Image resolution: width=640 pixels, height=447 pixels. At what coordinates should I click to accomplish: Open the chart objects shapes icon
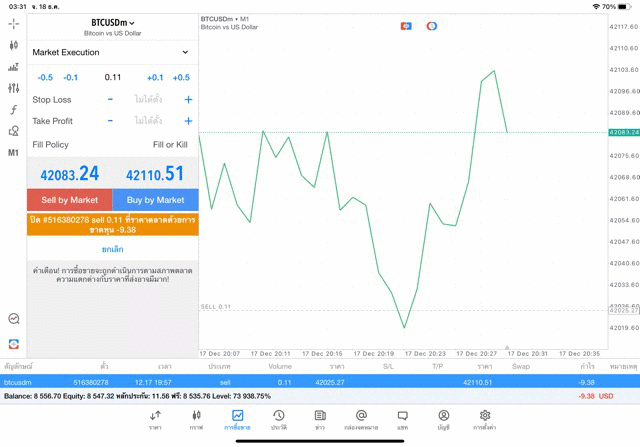coord(13,131)
